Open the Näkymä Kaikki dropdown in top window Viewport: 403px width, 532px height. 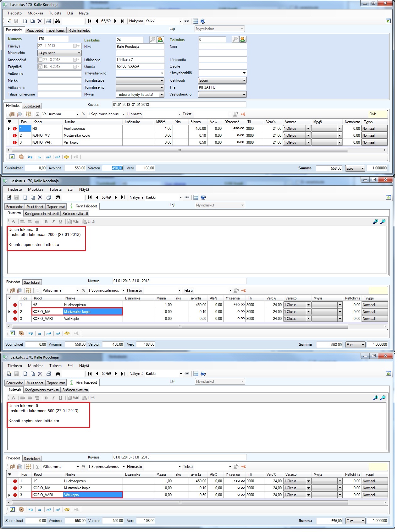point(180,21)
